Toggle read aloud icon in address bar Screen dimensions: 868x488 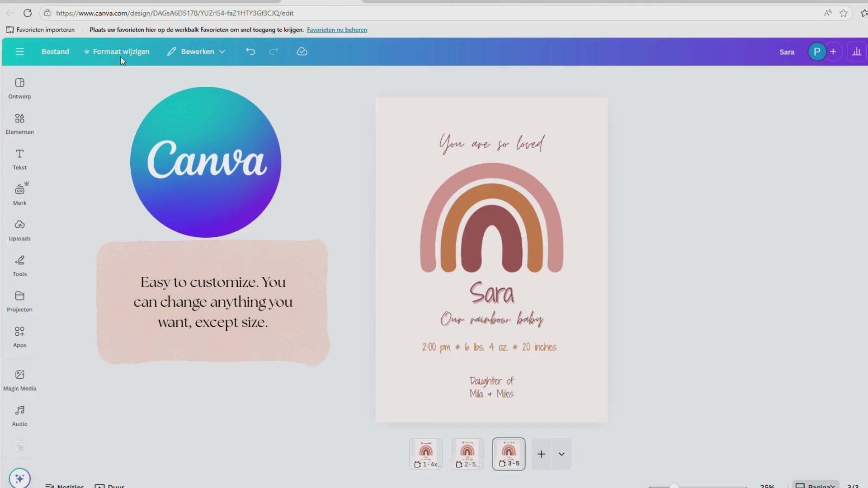click(828, 13)
